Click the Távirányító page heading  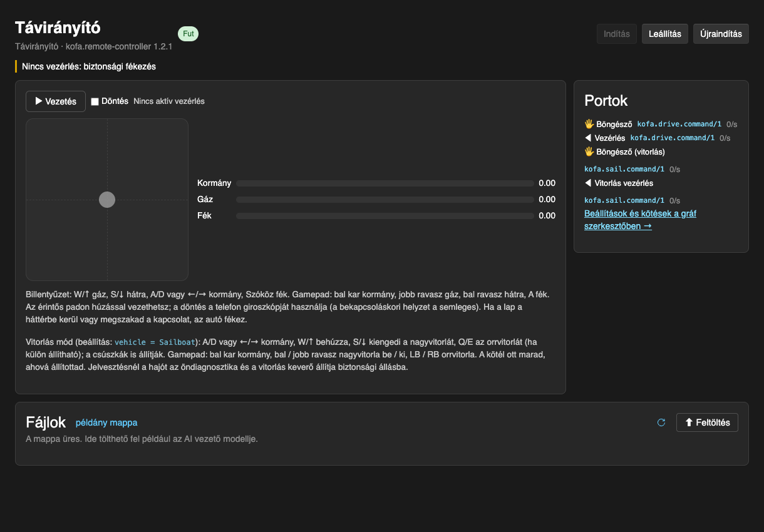(58, 28)
